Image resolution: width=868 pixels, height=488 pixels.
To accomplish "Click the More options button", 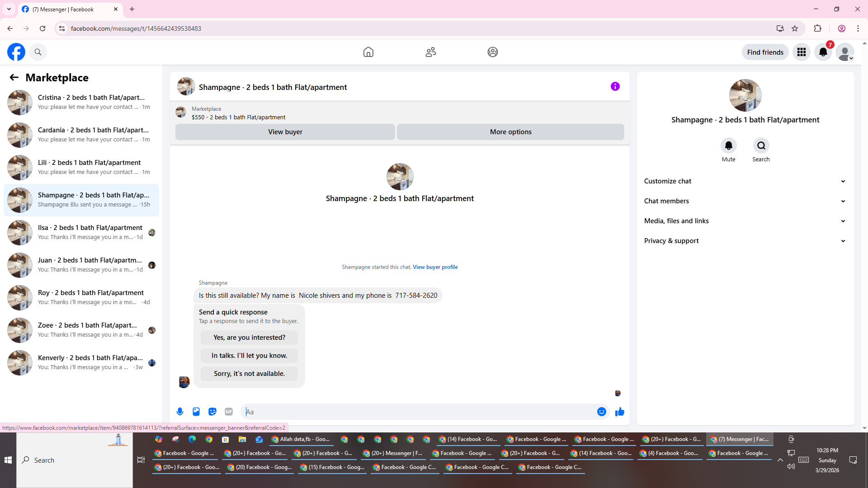I will tap(510, 132).
